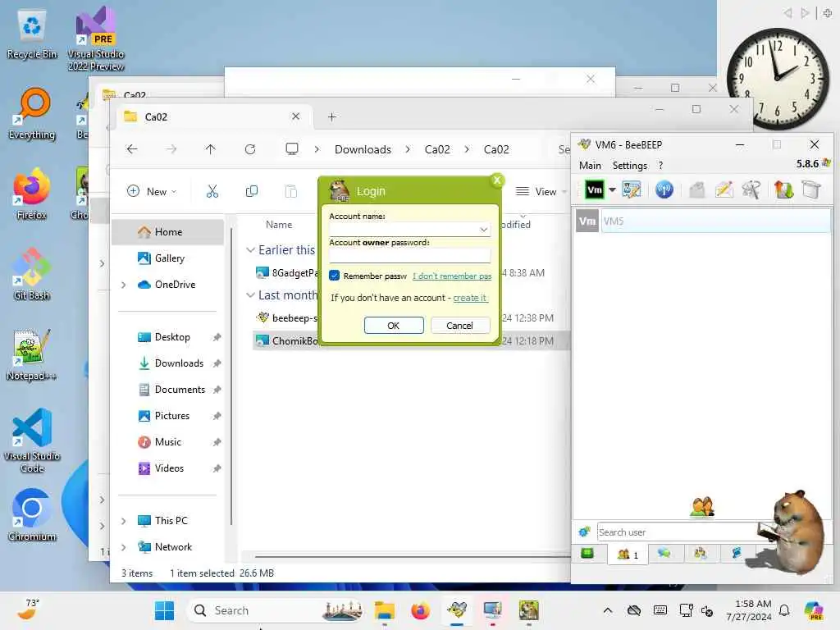
Task: Open the Account name combo box in Login
Action: pos(409,230)
